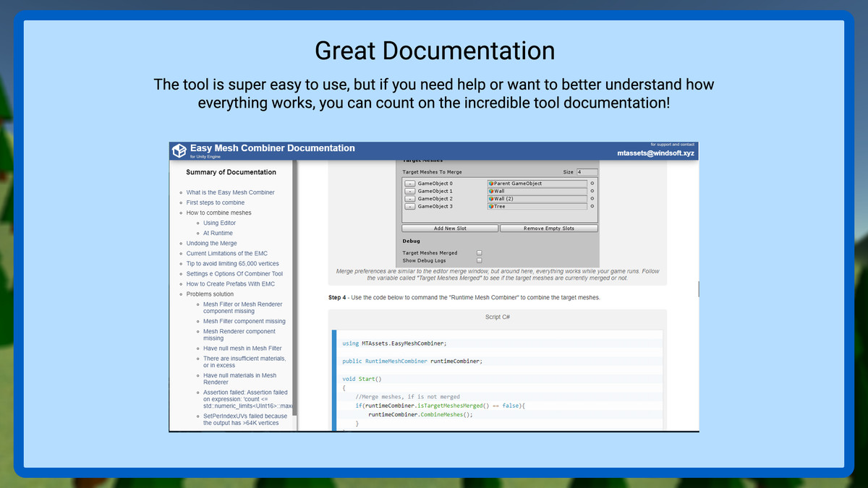
Task: Toggle the 'Target Meshes Merged' checkbox
Action: (480, 253)
